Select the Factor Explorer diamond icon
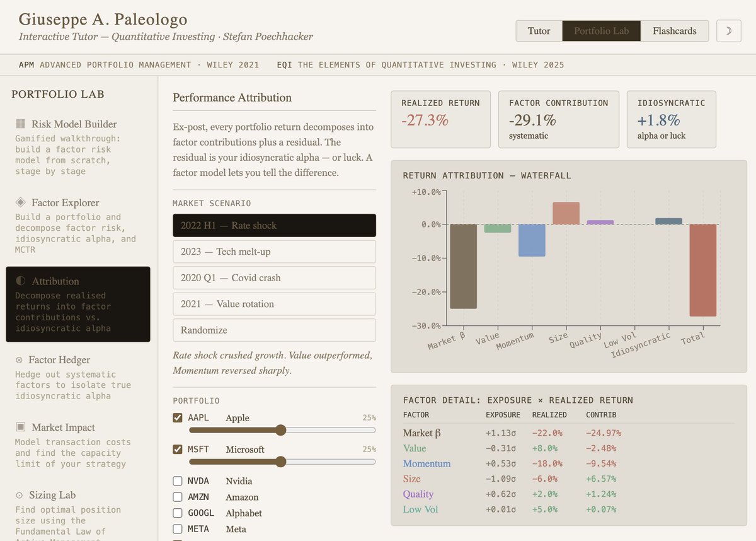Screen dimensions: 756x541 point(20,202)
